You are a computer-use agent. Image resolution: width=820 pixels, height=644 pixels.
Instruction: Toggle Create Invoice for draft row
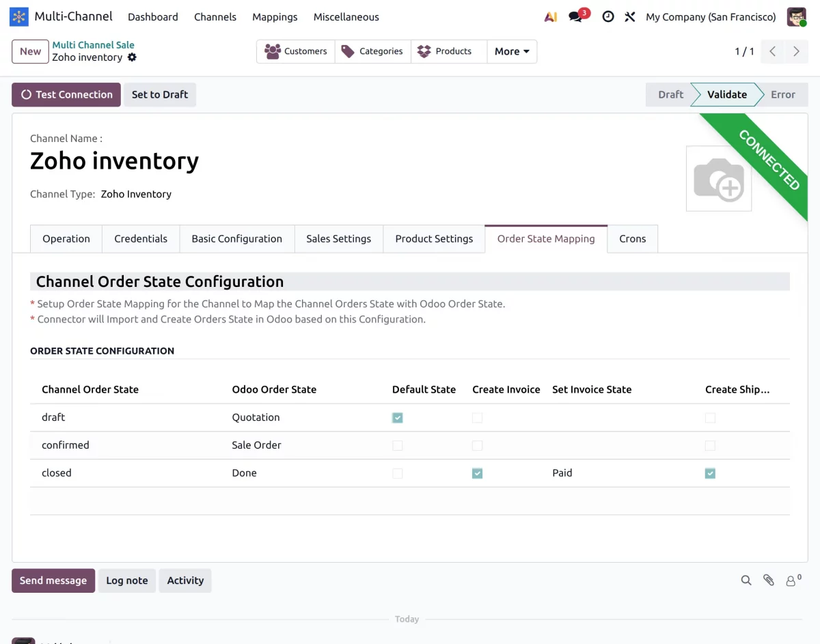478,418
